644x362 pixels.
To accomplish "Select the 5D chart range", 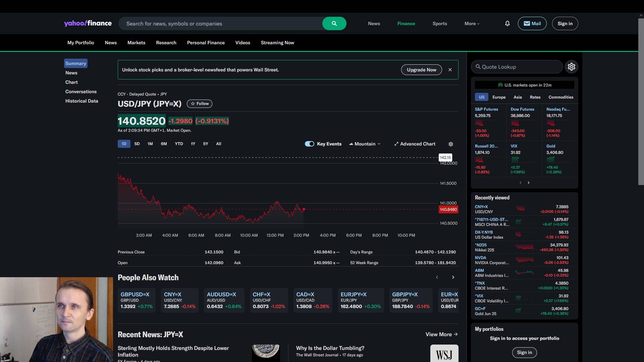I will pyautogui.click(x=137, y=144).
